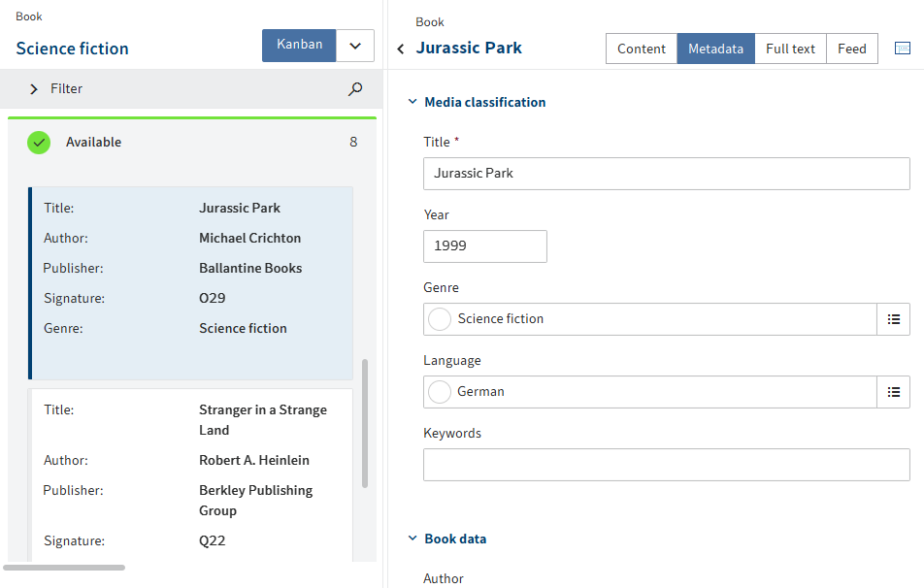Switch to the Content tab

pos(641,48)
